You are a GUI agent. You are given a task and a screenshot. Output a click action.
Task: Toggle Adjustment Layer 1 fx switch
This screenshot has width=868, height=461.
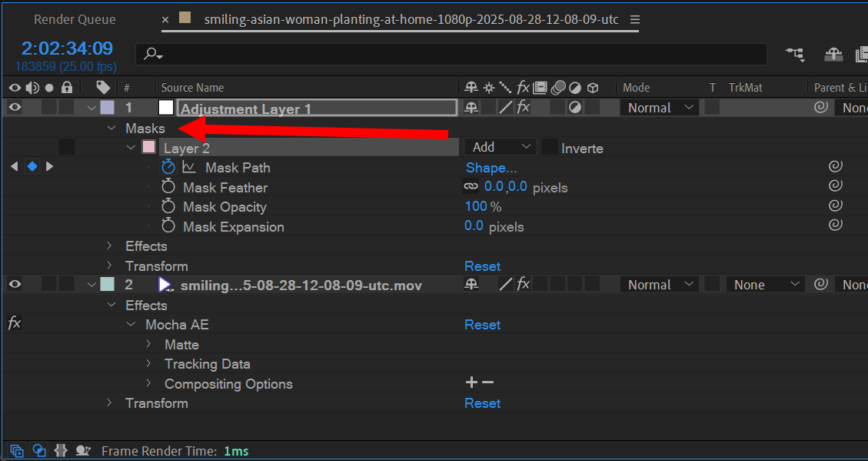pyautogui.click(x=524, y=108)
